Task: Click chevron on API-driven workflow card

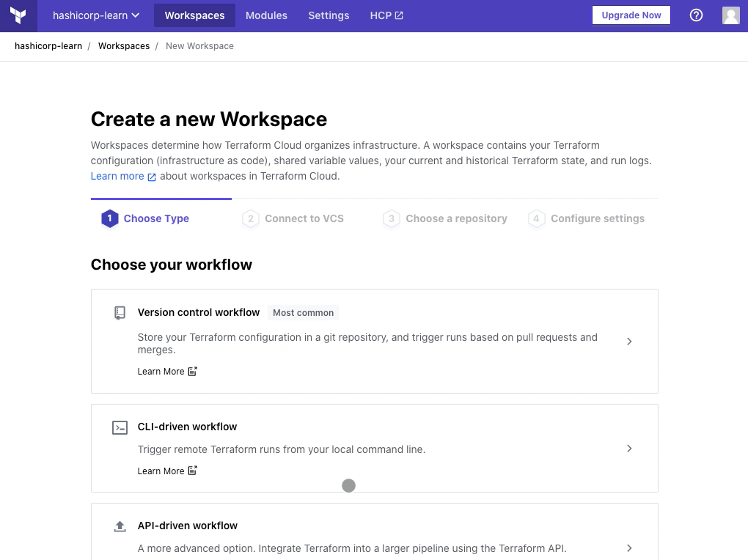Action: [629, 548]
